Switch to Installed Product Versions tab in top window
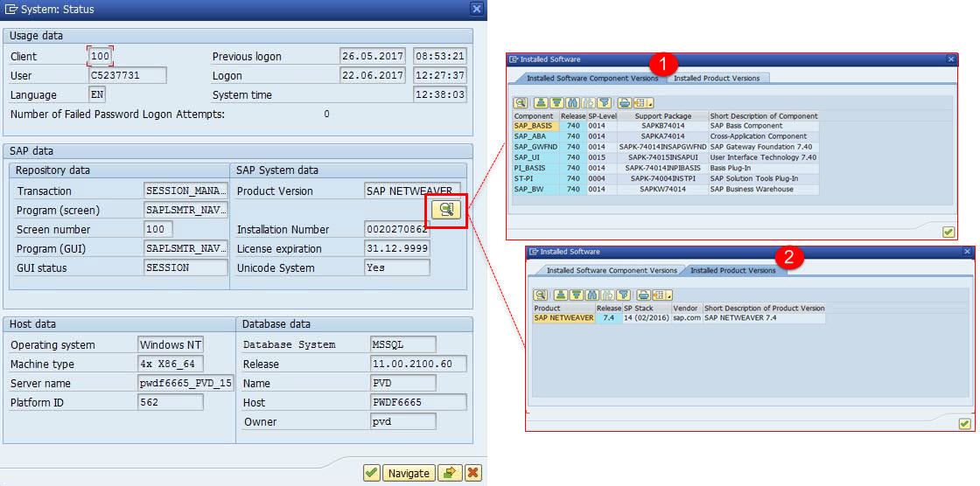 click(x=717, y=78)
